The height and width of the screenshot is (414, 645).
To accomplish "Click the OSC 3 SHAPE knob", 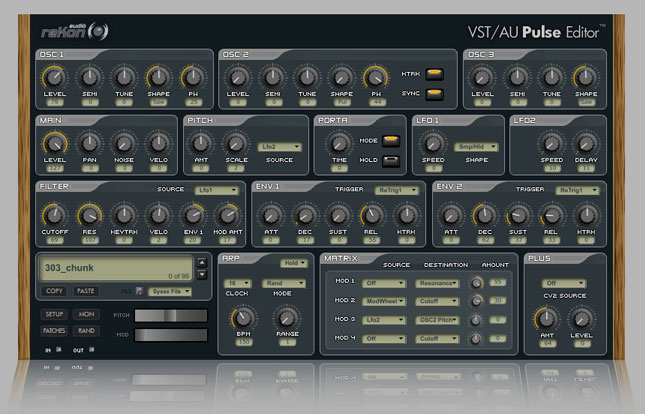I will coord(586,77).
